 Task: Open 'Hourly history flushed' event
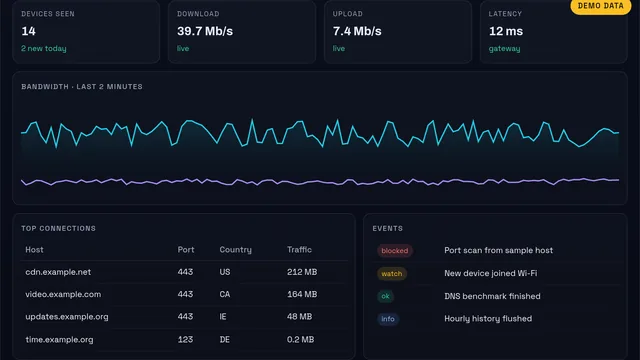(488, 318)
